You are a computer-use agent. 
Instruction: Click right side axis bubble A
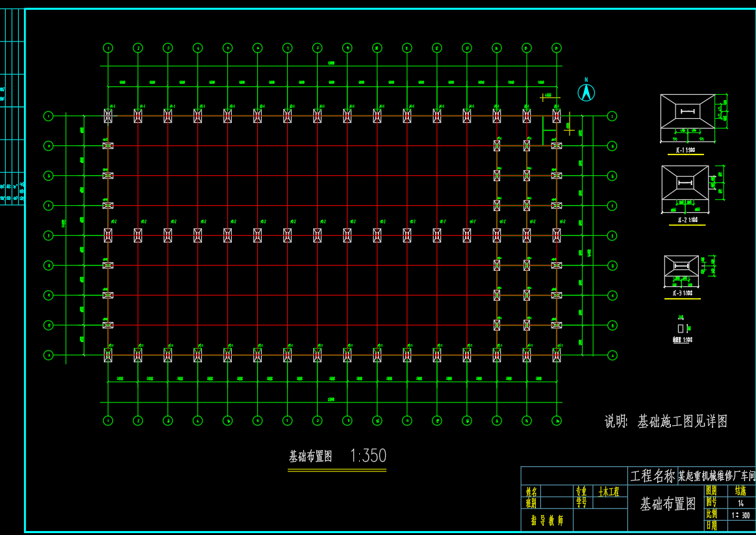point(611,355)
